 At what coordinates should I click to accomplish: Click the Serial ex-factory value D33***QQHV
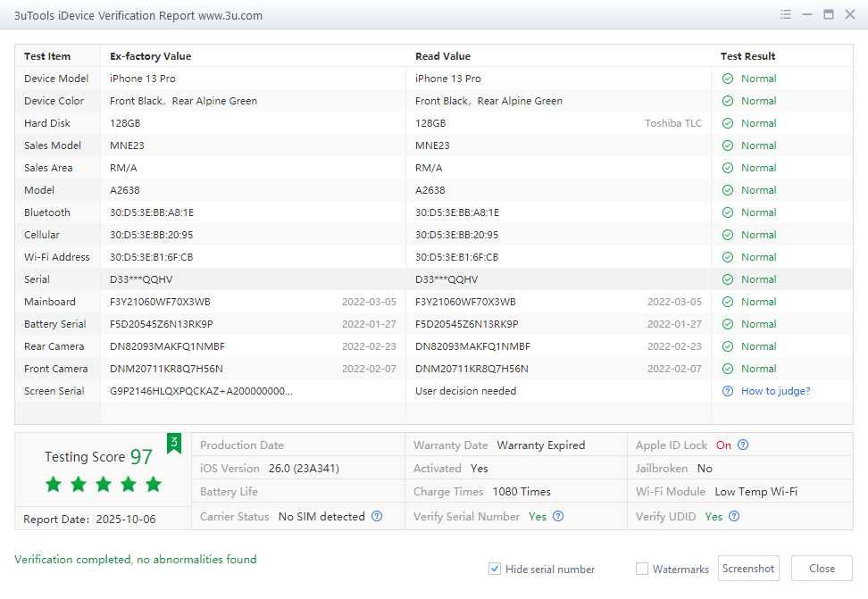pos(141,279)
